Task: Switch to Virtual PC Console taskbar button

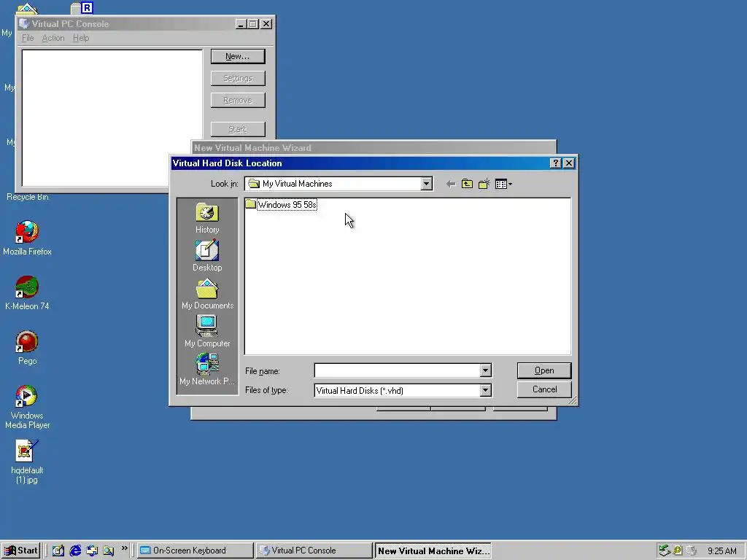Action: (314, 551)
